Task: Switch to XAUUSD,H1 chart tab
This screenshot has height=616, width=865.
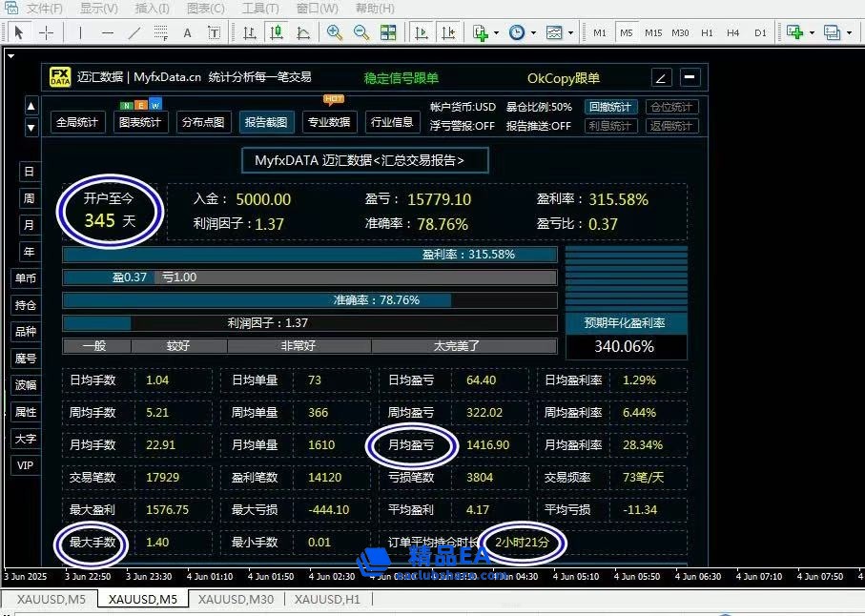Action: tap(327, 600)
